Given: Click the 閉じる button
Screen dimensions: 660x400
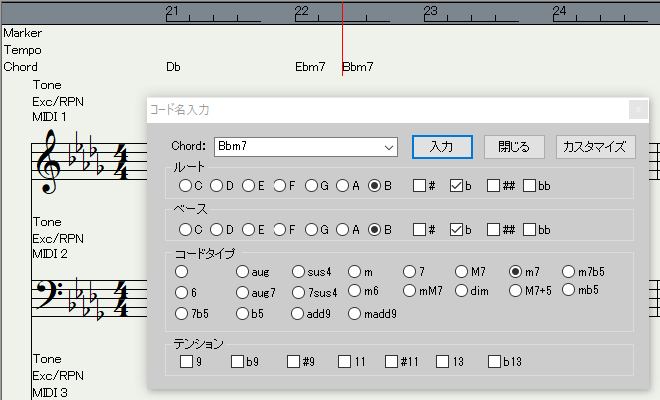Looking at the screenshot, I should [514, 146].
